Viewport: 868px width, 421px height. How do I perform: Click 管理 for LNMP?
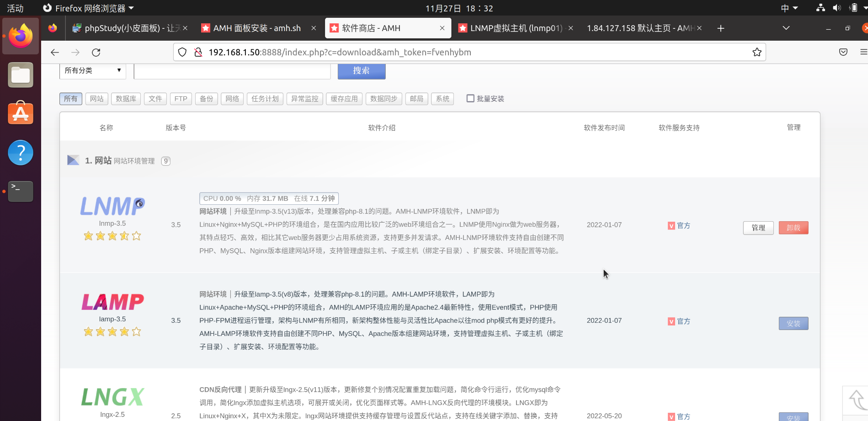coord(758,228)
